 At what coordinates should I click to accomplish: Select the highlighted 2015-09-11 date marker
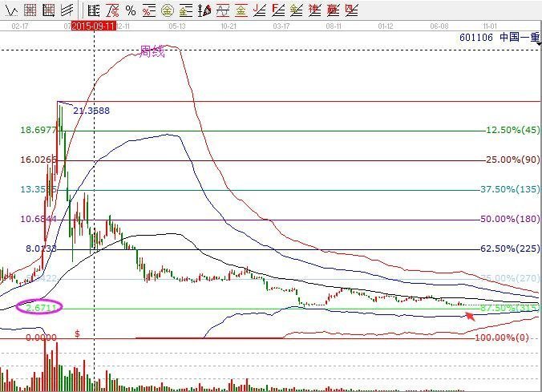point(95,26)
